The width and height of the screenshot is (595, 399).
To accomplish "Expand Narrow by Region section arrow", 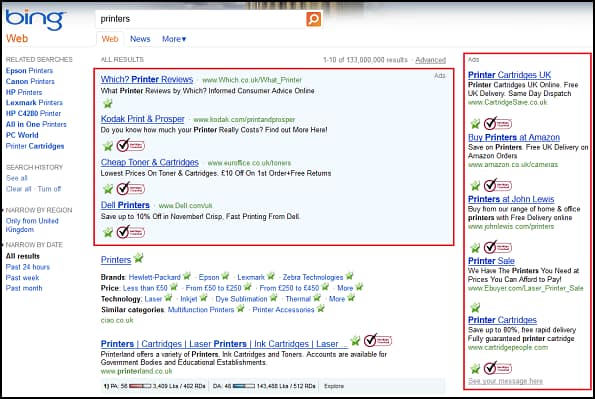I will pos(3,210).
